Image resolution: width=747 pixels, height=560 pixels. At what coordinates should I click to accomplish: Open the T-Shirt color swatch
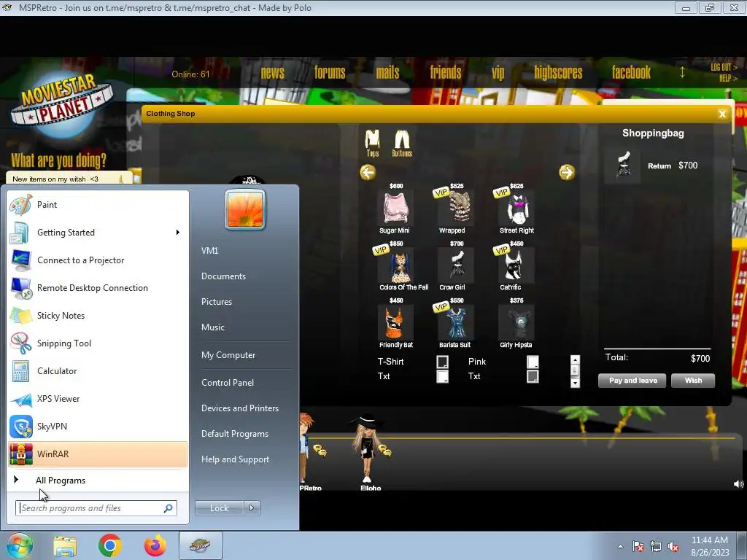point(443,362)
